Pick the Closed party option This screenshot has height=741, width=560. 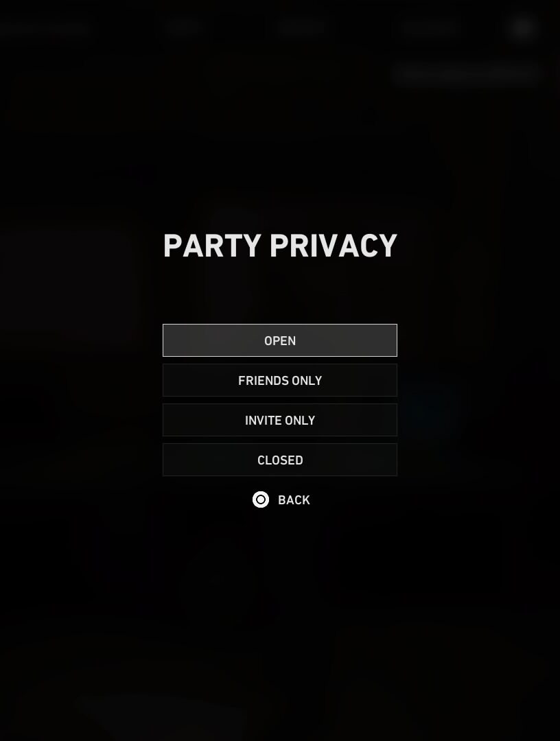tap(280, 460)
